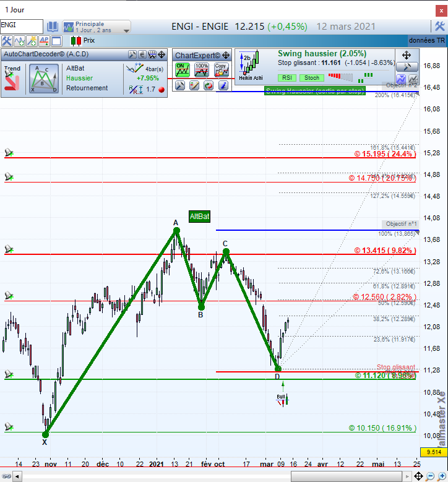The height and width of the screenshot is (482, 448).
Task: Click the AltBat XABCD pattern icon
Action: (44, 79)
